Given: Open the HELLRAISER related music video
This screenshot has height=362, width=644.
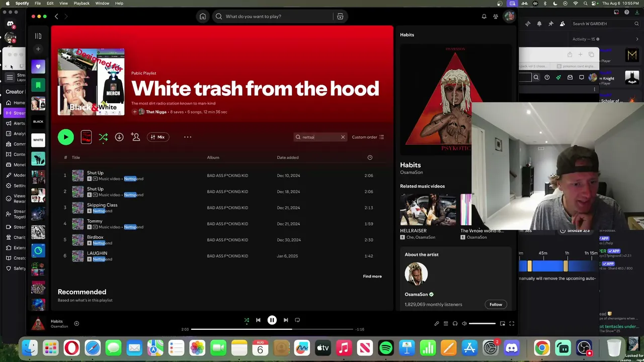Looking at the screenshot, I should coord(428,210).
